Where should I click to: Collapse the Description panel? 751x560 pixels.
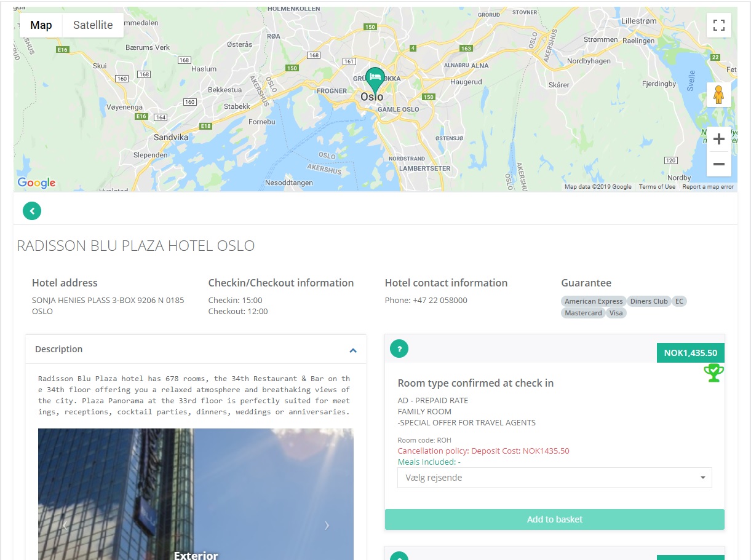[x=353, y=350]
